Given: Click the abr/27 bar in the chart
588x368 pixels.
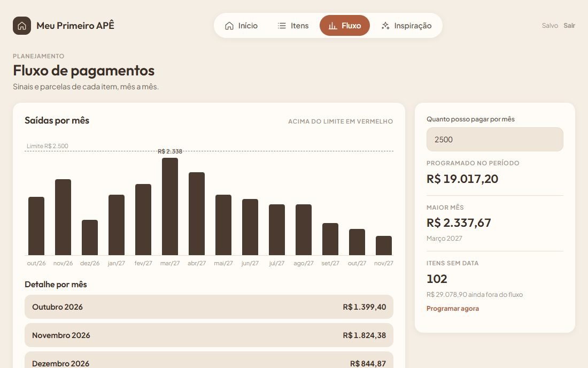Looking at the screenshot, I should (197, 214).
